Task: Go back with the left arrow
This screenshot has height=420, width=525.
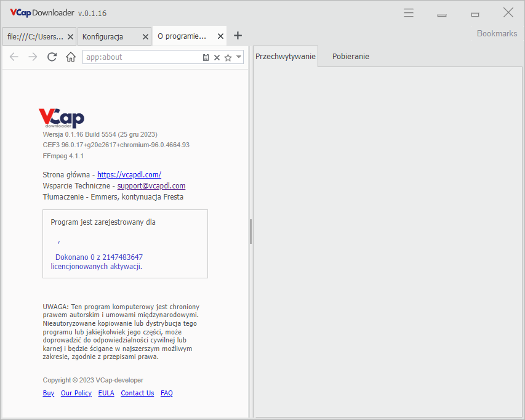Action: pos(14,57)
